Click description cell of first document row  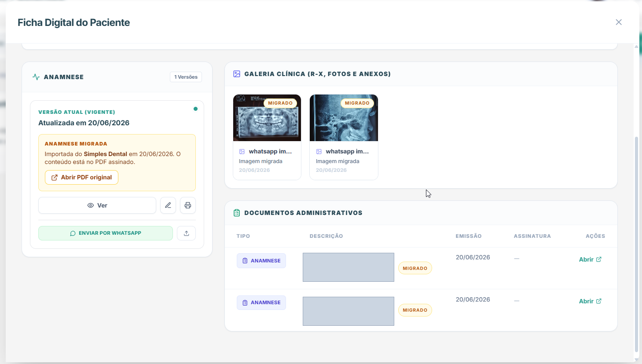349,267
